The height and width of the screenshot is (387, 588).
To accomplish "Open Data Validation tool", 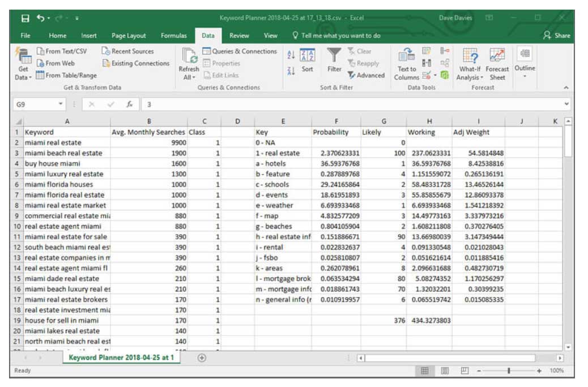I will (x=426, y=75).
